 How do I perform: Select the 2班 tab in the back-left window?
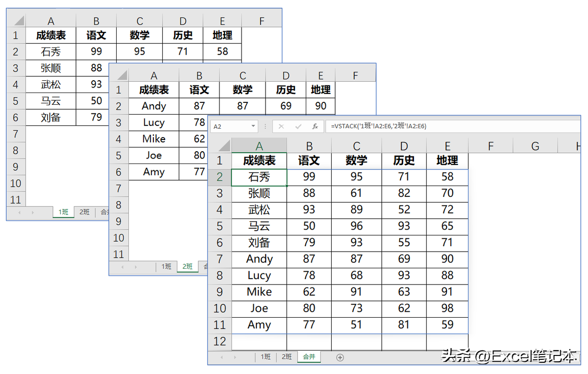click(84, 212)
